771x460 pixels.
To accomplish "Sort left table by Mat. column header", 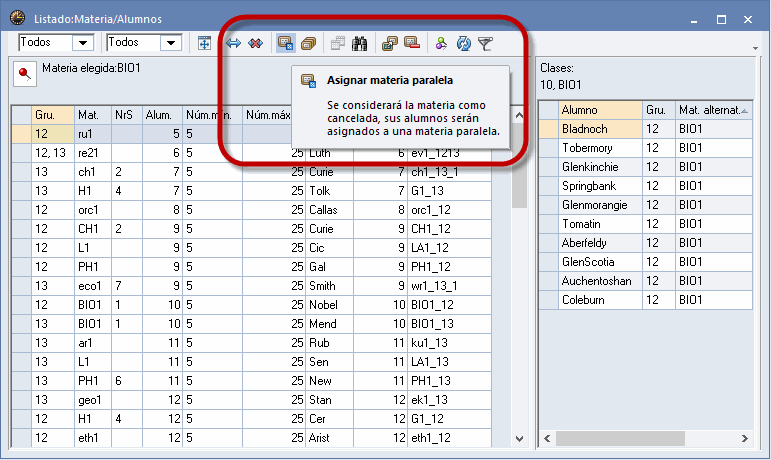I will pyautogui.click(x=93, y=115).
